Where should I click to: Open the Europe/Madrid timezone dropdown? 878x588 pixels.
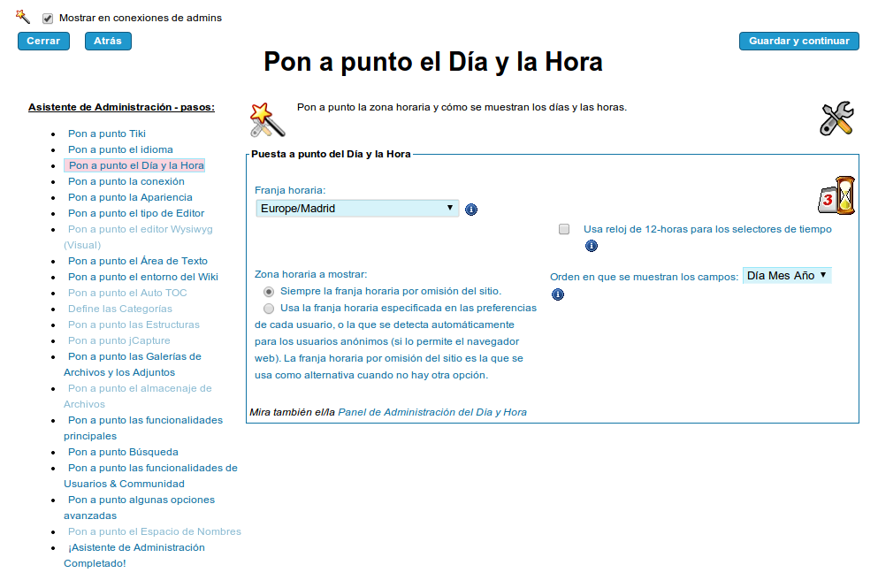(357, 209)
